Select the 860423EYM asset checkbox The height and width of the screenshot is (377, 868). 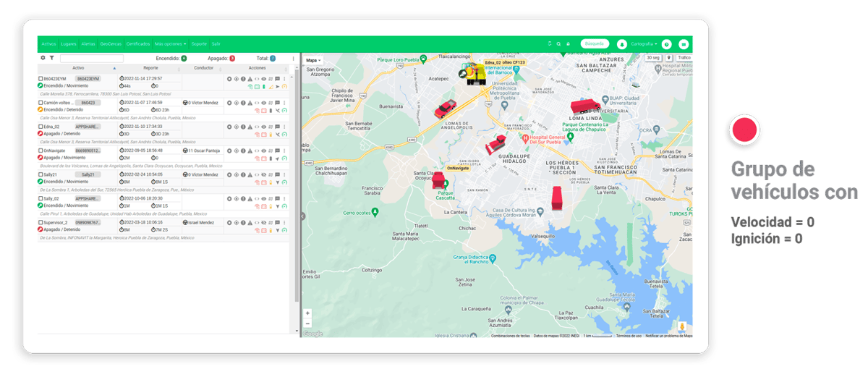[41, 78]
